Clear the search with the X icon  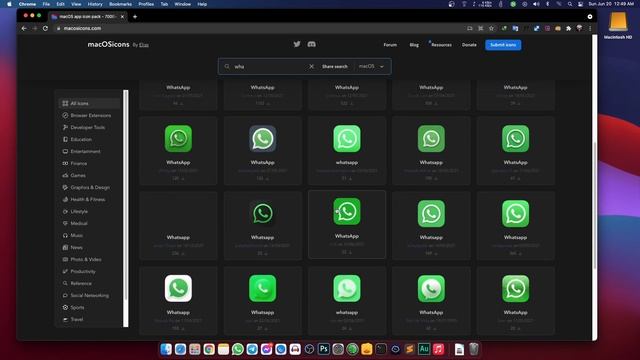[311, 66]
